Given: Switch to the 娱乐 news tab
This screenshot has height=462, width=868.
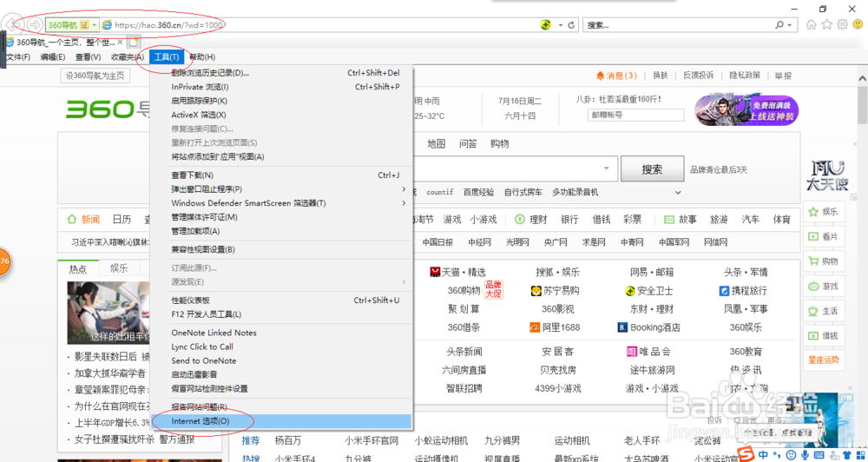Looking at the screenshot, I should (x=119, y=268).
